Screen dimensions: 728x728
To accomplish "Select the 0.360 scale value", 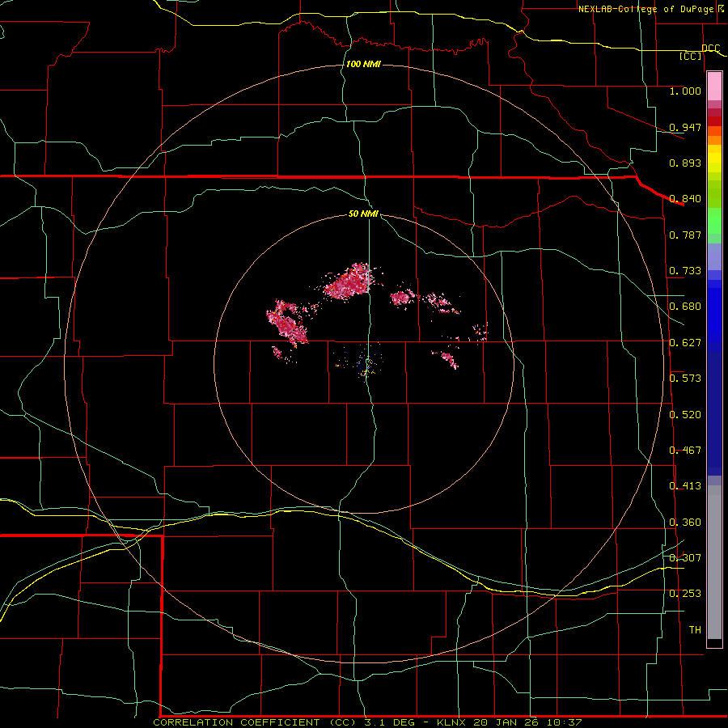I will click(685, 523).
